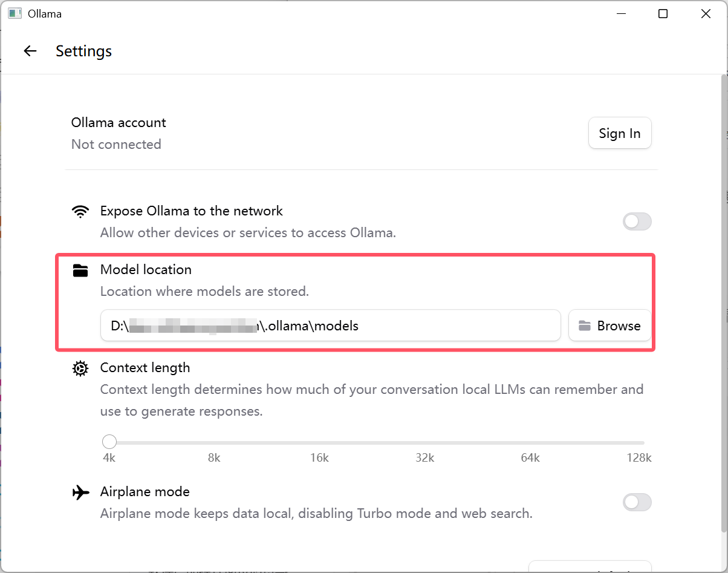Click the 'Model location' label
728x573 pixels.
[x=146, y=270]
